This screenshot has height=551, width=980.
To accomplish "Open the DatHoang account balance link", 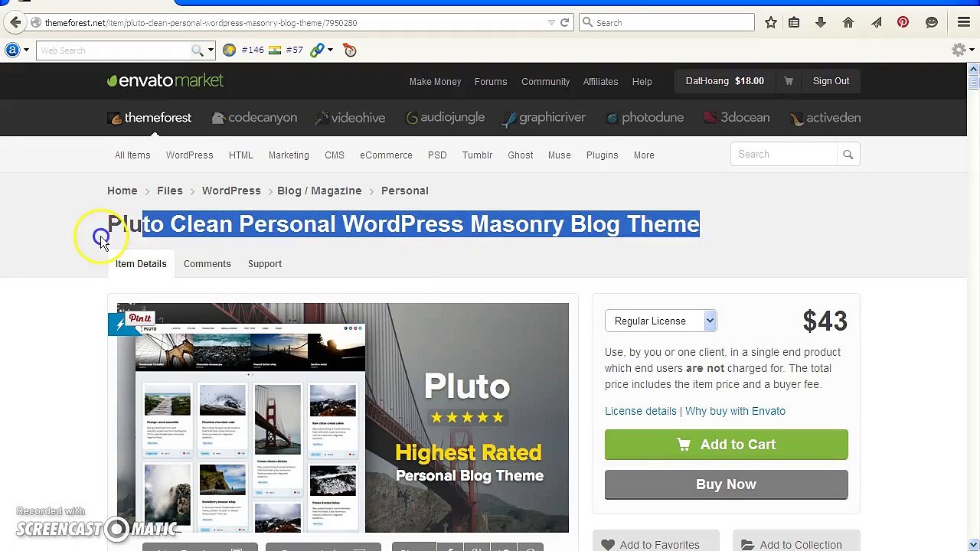I will click(x=724, y=81).
